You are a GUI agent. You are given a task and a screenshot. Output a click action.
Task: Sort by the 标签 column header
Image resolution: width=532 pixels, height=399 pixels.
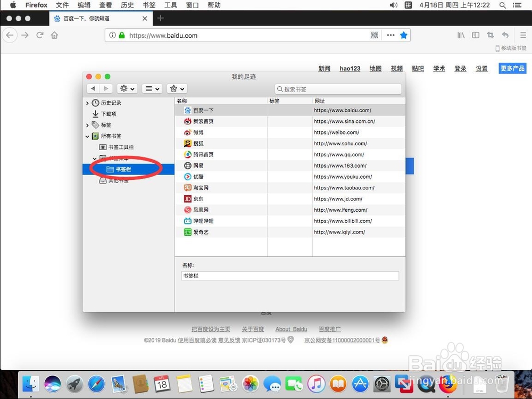click(290, 101)
